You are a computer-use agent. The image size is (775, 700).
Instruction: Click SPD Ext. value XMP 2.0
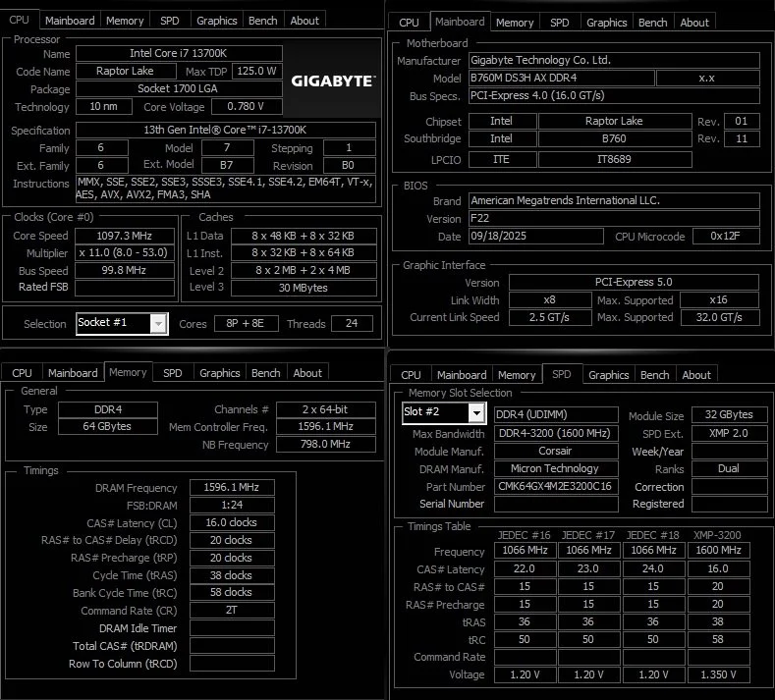point(729,433)
